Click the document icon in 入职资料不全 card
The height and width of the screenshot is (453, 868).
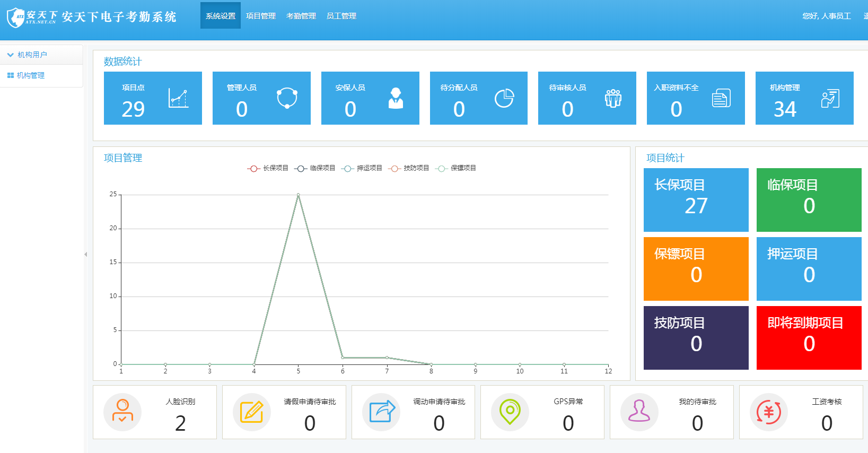click(x=721, y=98)
